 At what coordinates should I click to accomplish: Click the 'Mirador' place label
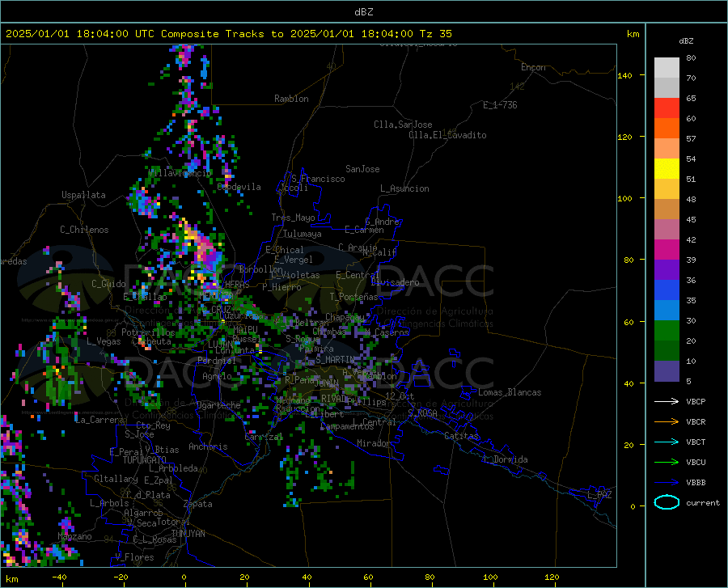click(x=374, y=443)
